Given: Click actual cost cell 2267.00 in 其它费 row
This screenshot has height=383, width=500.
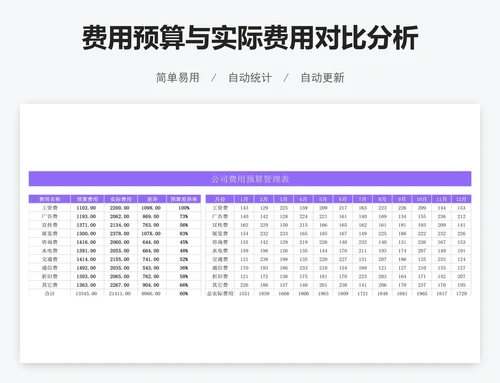Looking at the screenshot, I should click(x=120, y=285).
